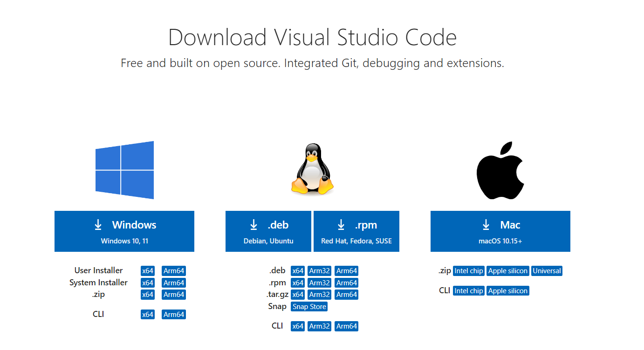Image resolution: width=644 pixels, height=350 pixels.
Task: Click the "Download Visual Studio Code" heading
Action: coord(313,37)
